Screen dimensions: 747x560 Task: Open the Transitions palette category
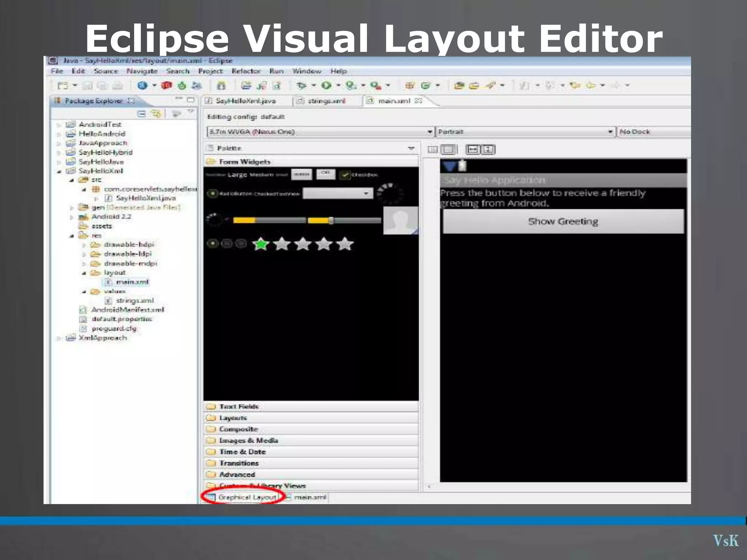[x=311, y=463]
